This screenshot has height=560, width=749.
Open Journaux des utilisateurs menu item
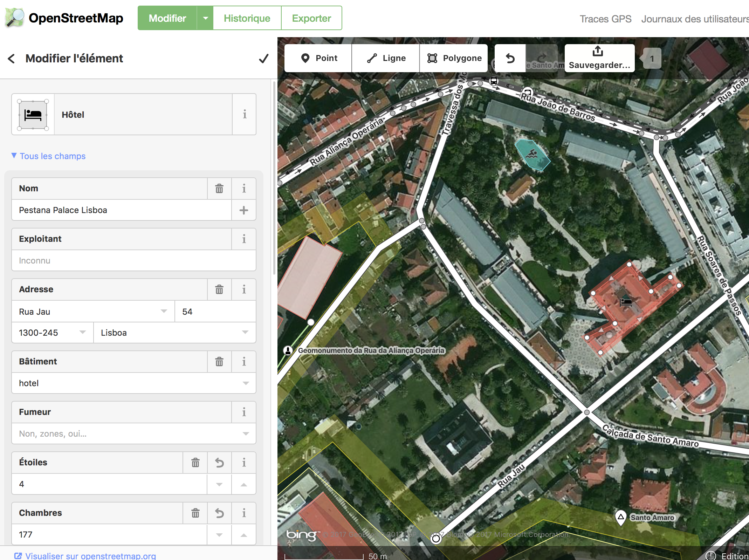click(x=695, y=19)
